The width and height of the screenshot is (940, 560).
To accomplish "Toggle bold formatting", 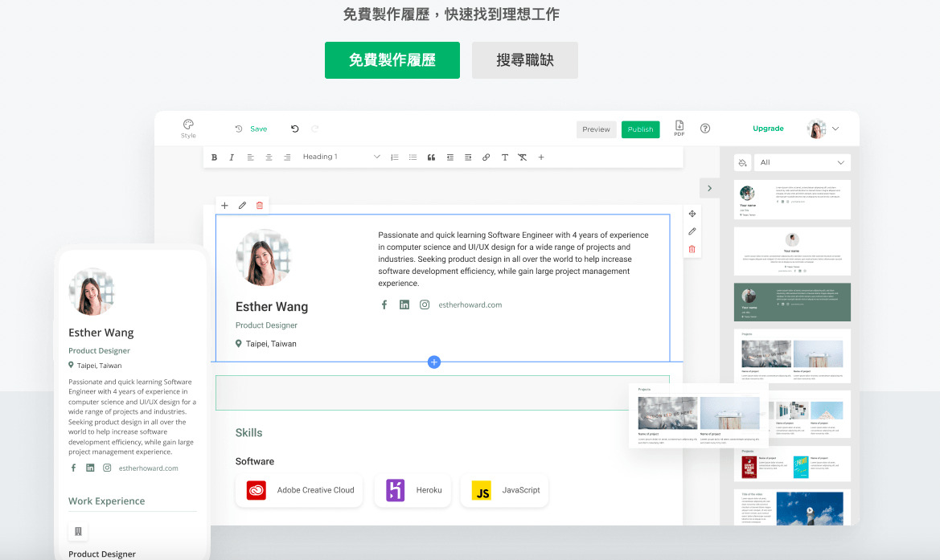I will (x=214, y=157).
